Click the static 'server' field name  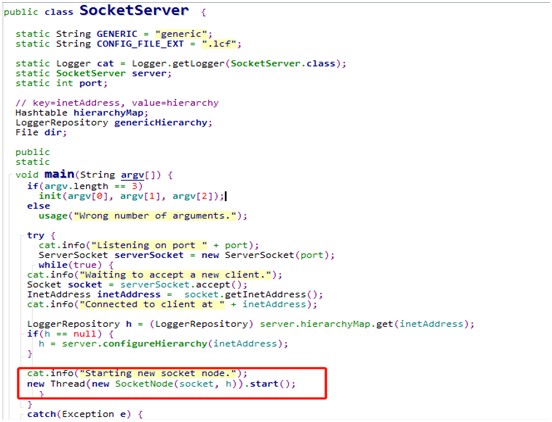point(149,74)
